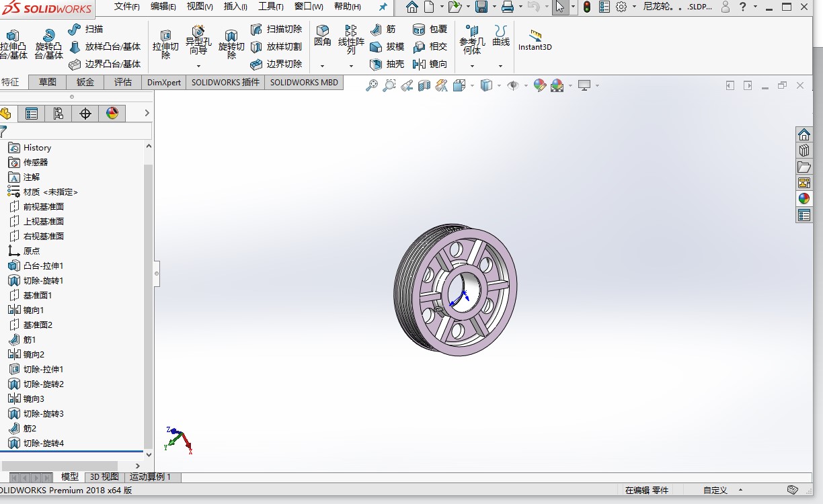This screenshot has height=504, width=823.
Task: Open the PropertyManager panel tab
Action: click(31, 114)
